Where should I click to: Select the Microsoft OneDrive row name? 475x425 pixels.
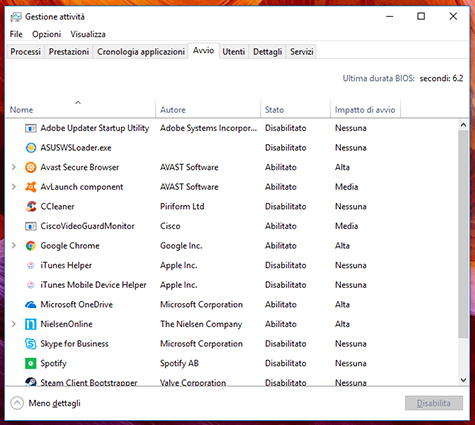coord(77,305)
